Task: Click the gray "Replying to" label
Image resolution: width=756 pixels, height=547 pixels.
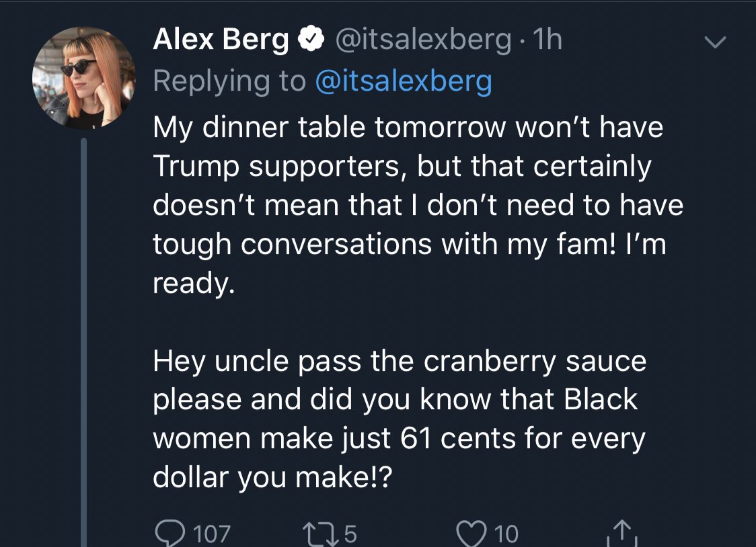Action: (229, 81)
